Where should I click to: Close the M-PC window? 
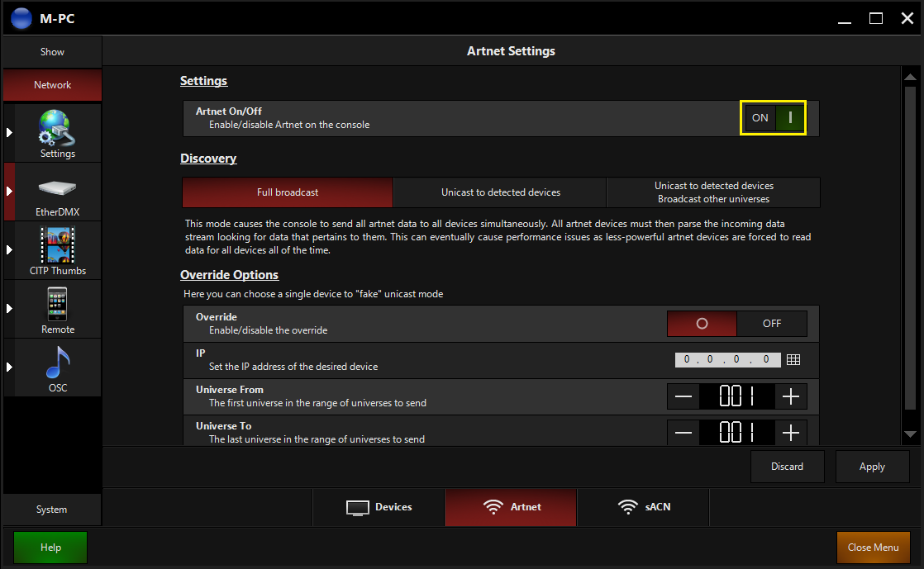tap(907, 18)
